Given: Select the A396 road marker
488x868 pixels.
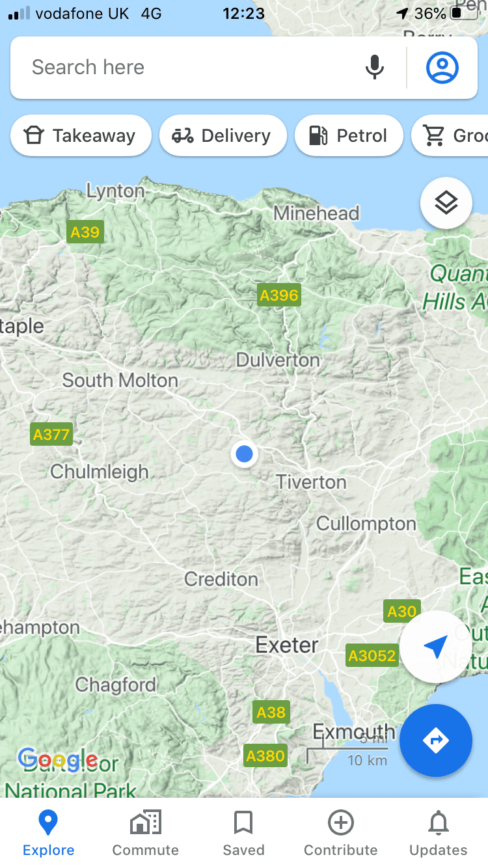Looking at the screenshot, I should (x=279, y=295).
